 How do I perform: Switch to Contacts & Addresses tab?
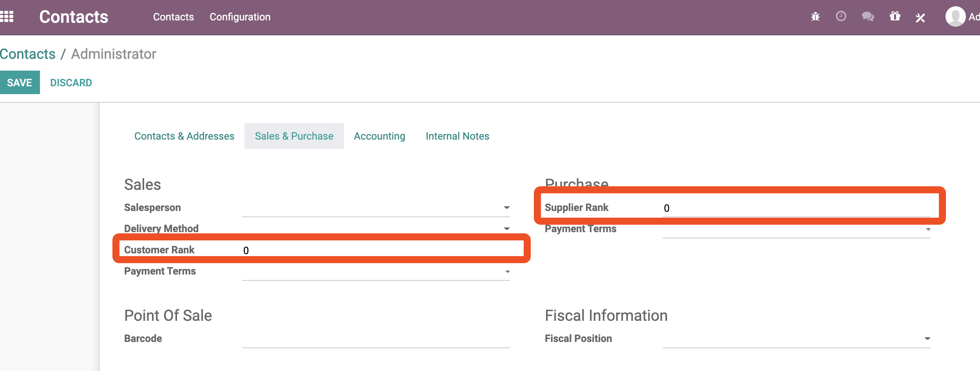184,136
